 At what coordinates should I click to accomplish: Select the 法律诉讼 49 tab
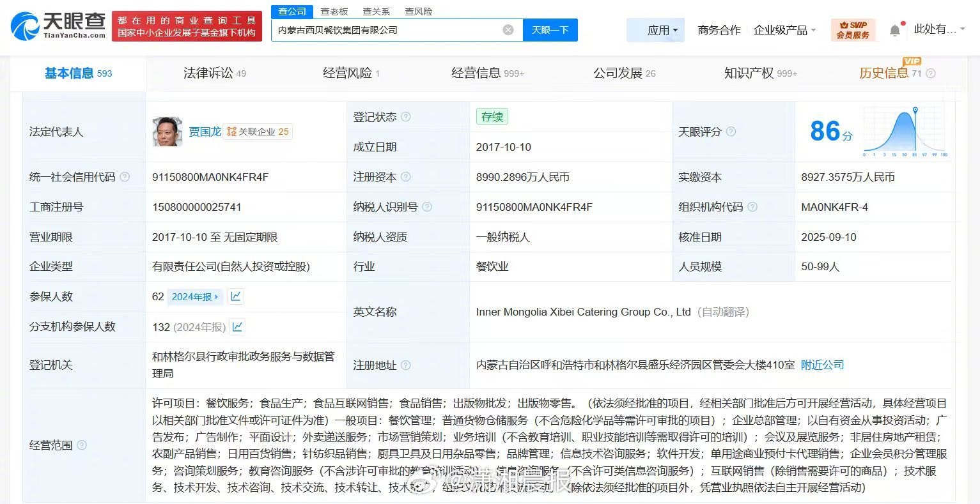(215, 73)
